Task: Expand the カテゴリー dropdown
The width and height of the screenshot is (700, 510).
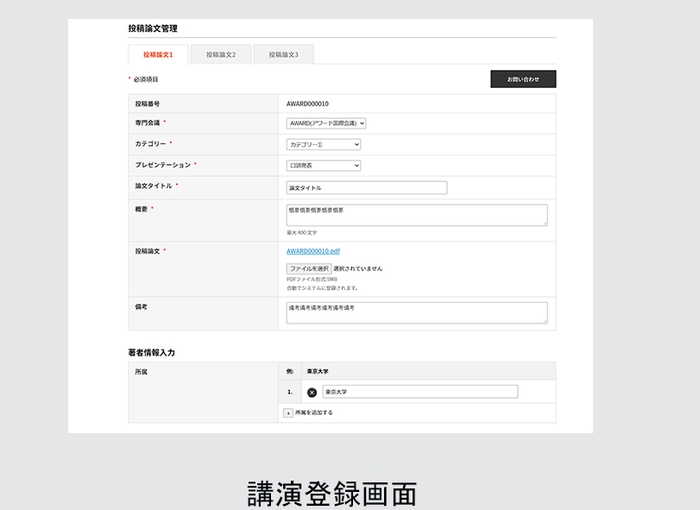Action: (323, 145)
